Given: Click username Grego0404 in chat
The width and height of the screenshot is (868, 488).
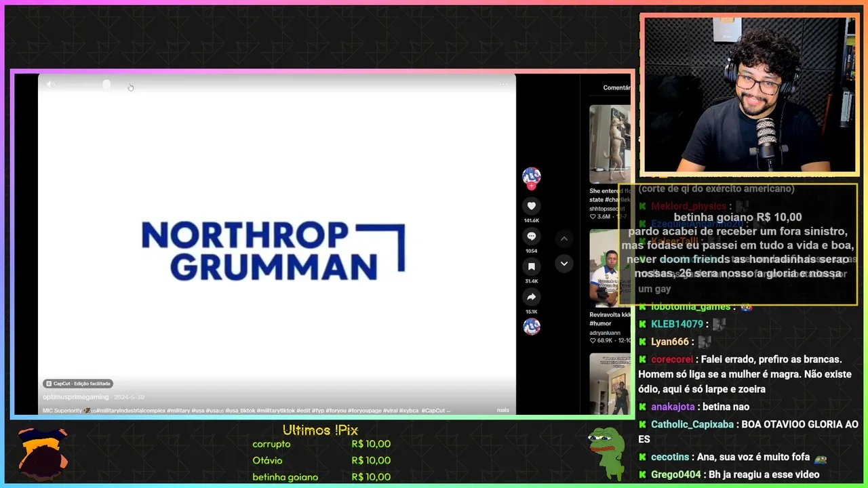Looking at the screenshot, I should pos(676,475).
